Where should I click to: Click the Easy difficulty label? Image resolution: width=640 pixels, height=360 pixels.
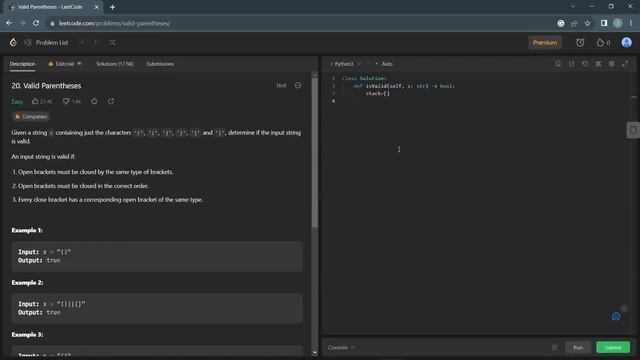[17, 102]
